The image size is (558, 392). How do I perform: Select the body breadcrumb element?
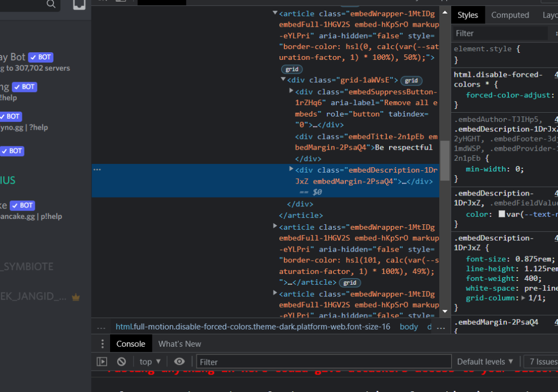tap(409, 327)
